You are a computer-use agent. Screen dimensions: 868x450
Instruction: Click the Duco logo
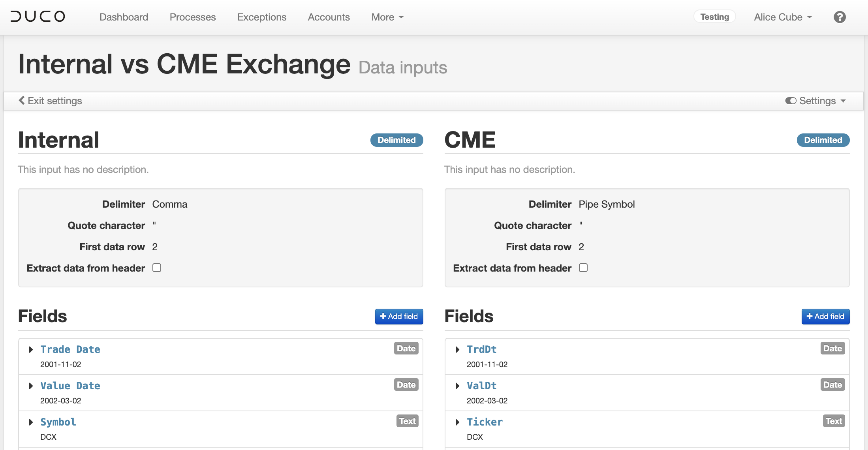(x=38, y=17)
